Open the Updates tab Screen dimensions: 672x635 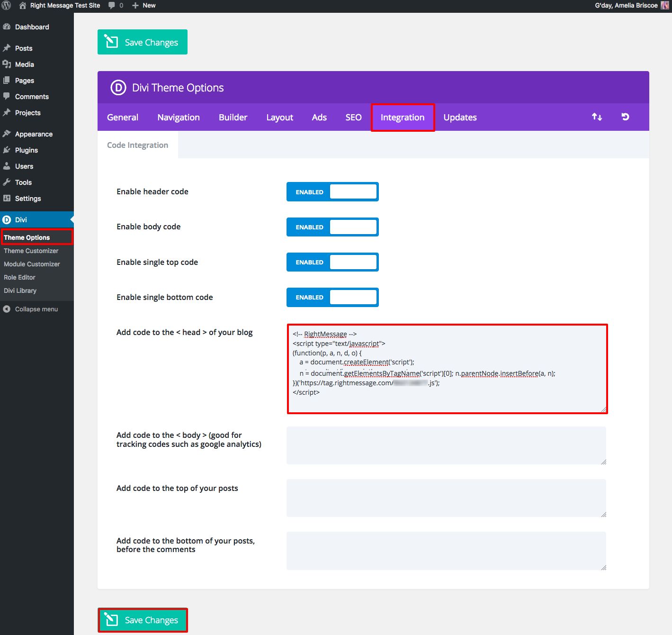point(460,117)
